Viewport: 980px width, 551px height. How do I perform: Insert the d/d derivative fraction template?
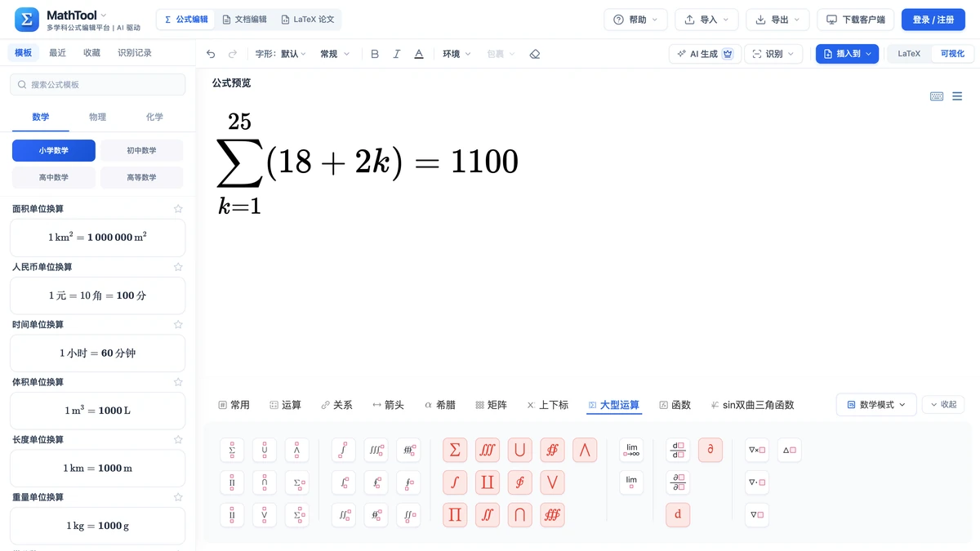(678, 450)
